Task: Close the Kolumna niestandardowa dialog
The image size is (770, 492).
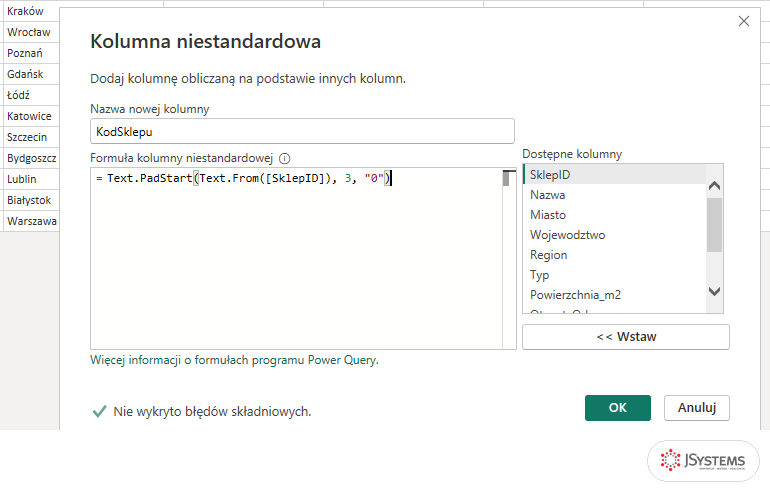Action: (743, 21)
